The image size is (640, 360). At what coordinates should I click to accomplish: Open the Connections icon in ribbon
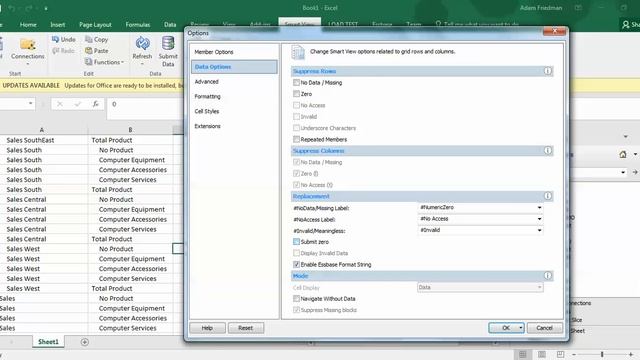click(x=28, y=45)
